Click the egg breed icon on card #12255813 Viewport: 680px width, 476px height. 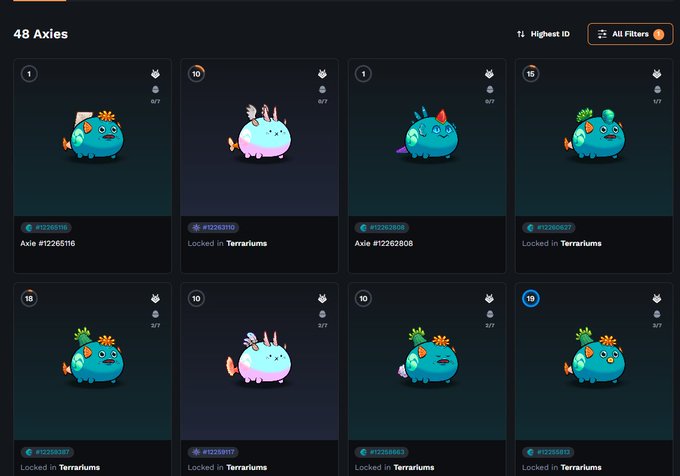tap(657, 314)
